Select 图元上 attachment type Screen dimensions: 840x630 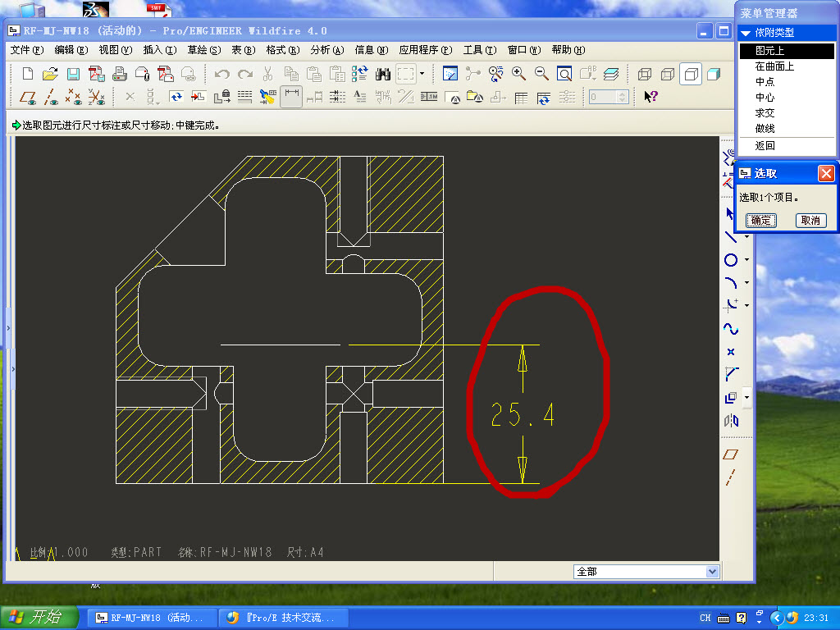pyautogui.click(x=787, y=50)
